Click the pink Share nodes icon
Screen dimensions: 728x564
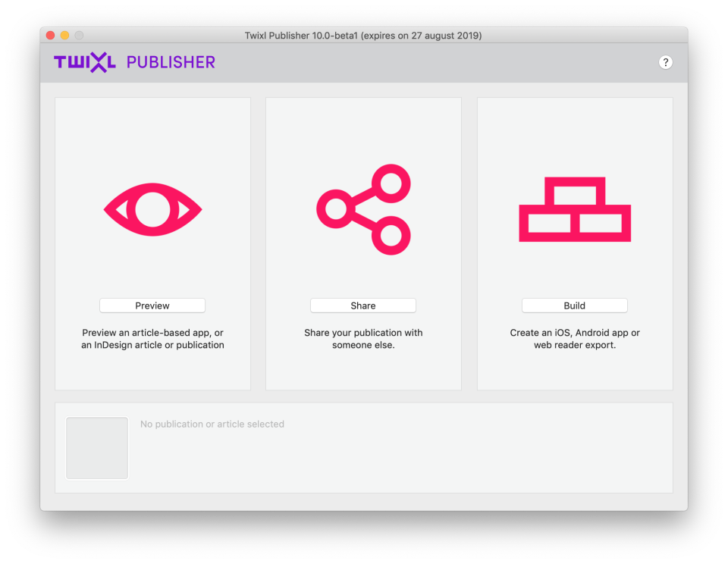click(x=363, y=209)
